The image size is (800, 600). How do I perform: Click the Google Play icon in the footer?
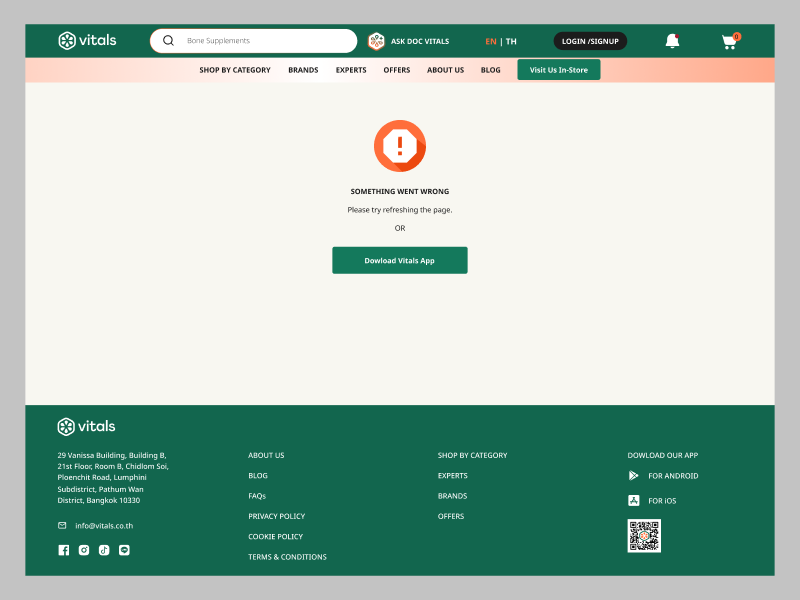coord(633,476)
